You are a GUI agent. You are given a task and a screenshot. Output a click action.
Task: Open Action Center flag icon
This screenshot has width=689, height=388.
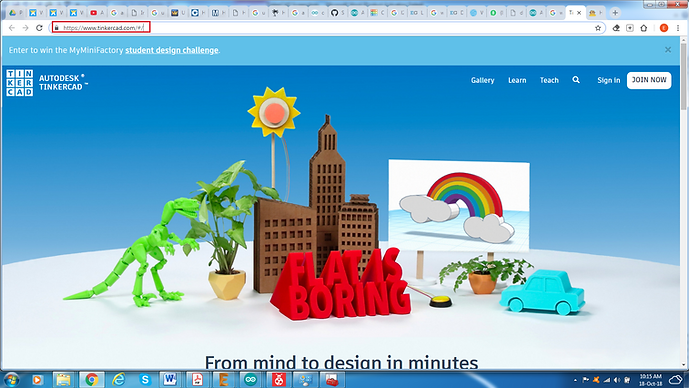tap(585, 380)
